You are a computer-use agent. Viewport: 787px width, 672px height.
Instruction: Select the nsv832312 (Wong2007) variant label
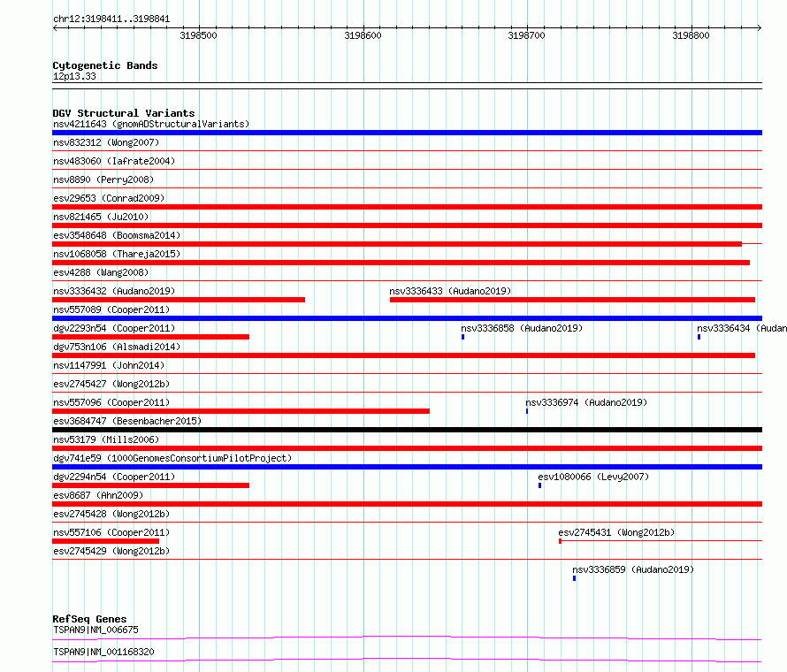(106, 142)
